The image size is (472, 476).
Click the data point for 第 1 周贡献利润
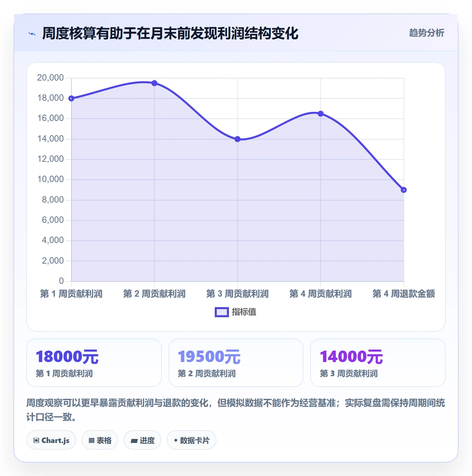pos(71,98)
